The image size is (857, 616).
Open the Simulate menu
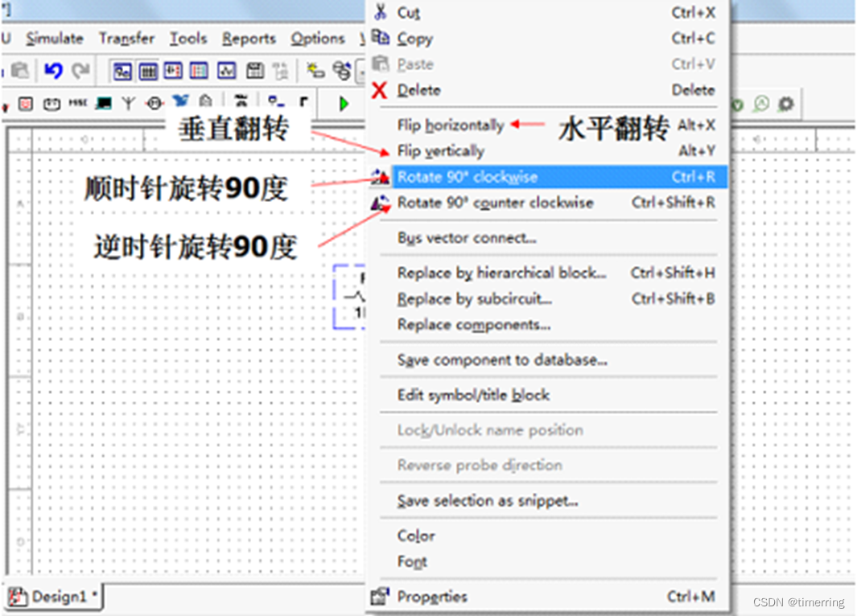55,39
